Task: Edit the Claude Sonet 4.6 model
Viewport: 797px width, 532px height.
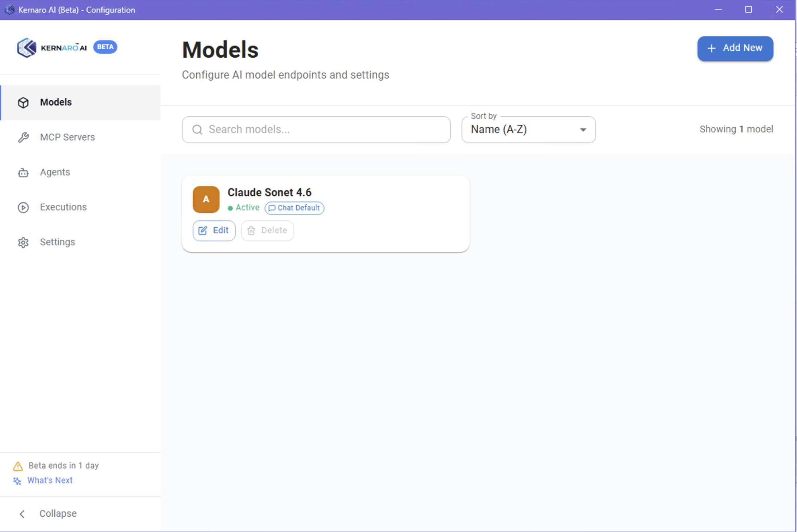Action: tap(214, 231)
